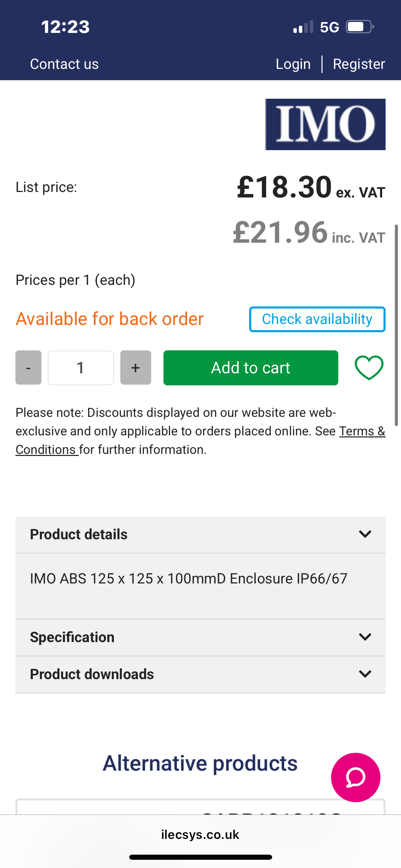Expand the Specification section chevron
Image resolution: width=401 pixels, height=868 pixels.
point(365,637)
